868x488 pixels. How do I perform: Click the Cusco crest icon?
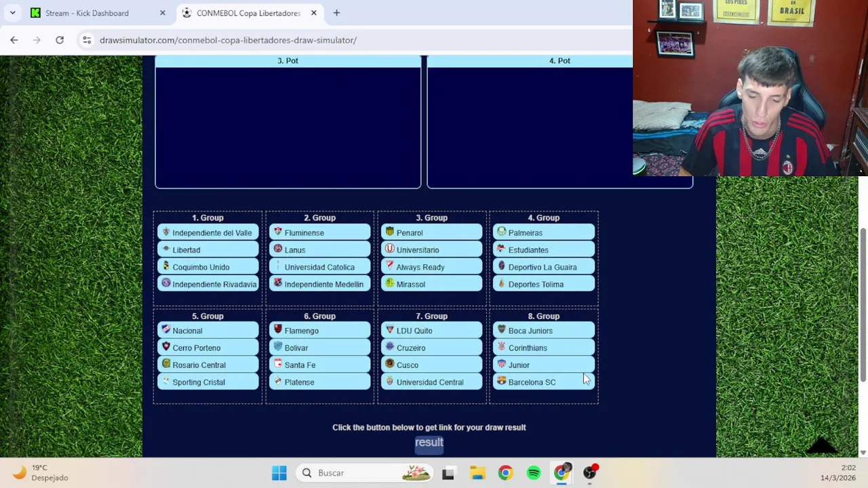[389, 364]
